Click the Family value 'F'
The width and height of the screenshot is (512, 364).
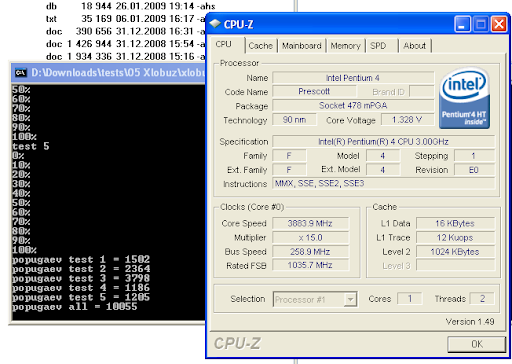289,156
